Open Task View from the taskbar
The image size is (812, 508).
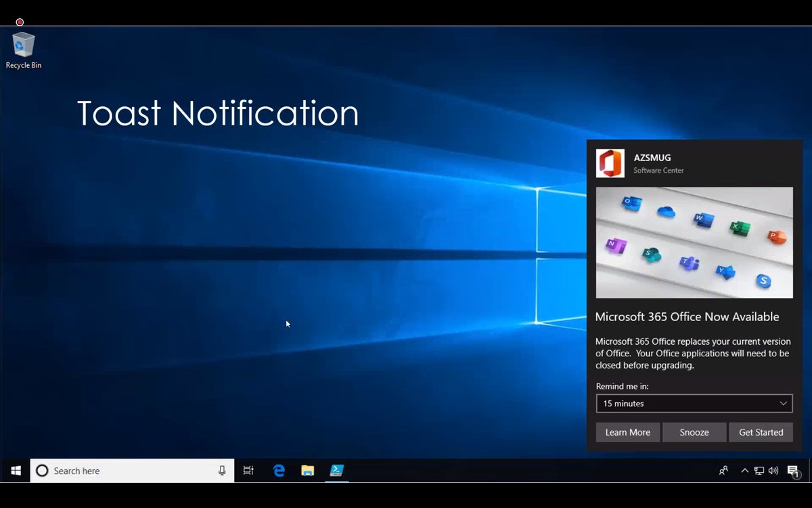[248, 471]
